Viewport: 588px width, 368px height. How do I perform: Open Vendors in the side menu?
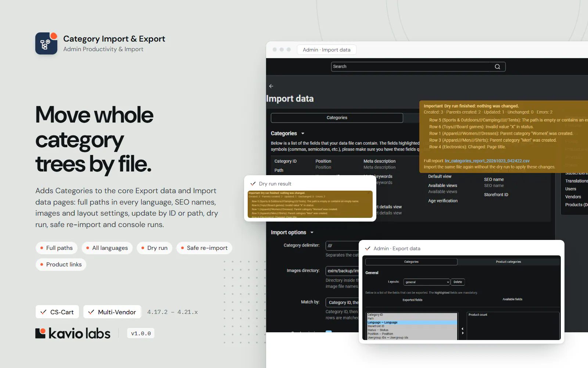coord(573,197)
